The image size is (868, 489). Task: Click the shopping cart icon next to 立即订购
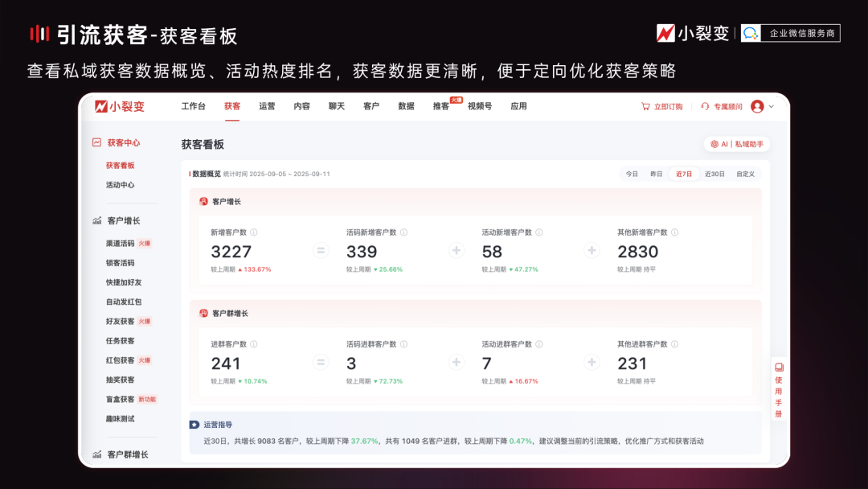(x=645, y=106)
